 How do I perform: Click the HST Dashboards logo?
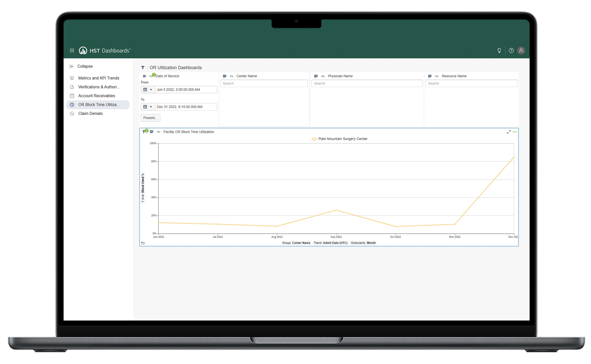pyautogui.click(x=105, y=50)
